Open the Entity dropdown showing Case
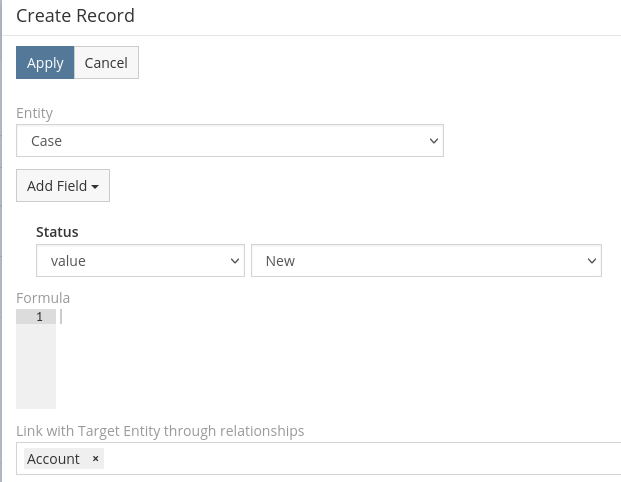 (229, 141)
